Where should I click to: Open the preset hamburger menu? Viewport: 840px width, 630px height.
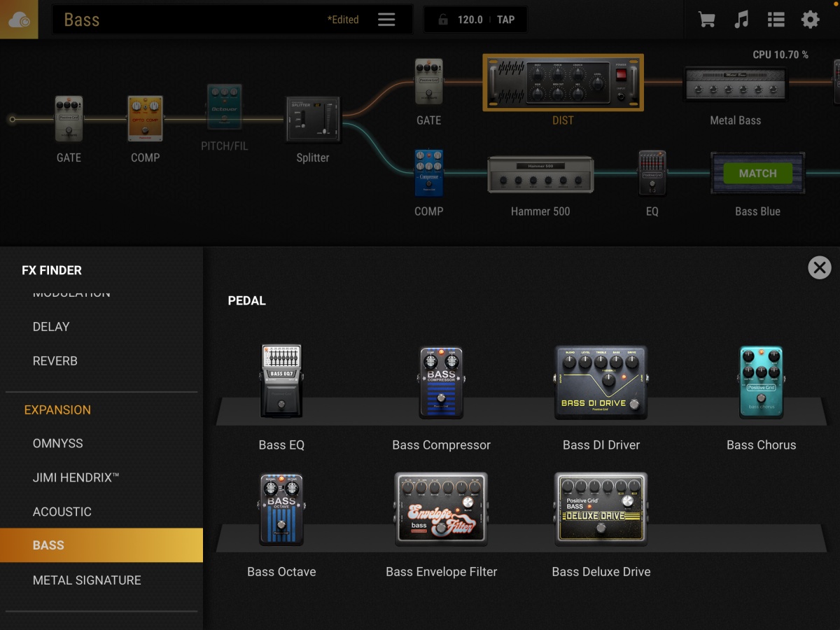[x=386, y=20]
